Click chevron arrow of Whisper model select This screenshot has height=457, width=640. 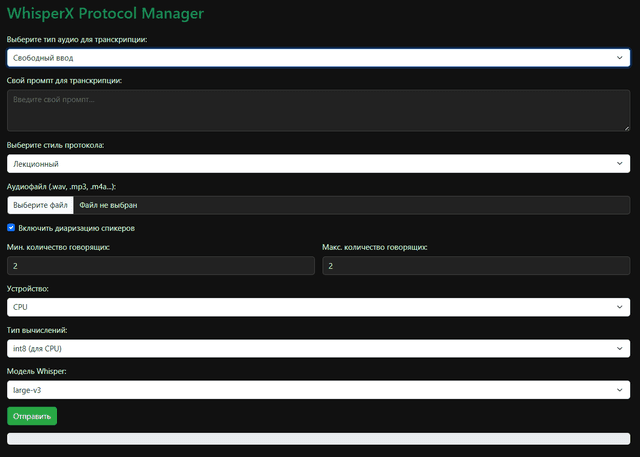(x=620, y=390)
